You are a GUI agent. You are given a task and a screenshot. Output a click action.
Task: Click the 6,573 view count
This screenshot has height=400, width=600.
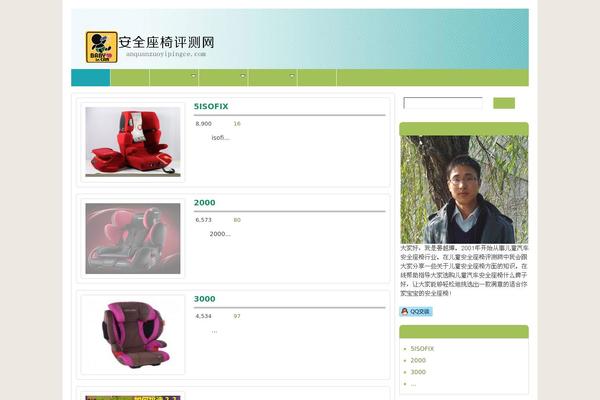click(204, 220)
